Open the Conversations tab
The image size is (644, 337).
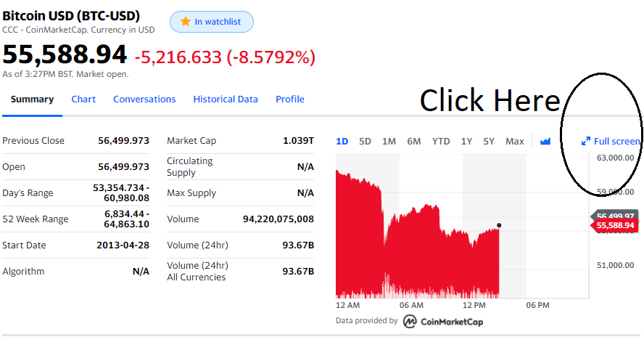[x=144, y=100]
